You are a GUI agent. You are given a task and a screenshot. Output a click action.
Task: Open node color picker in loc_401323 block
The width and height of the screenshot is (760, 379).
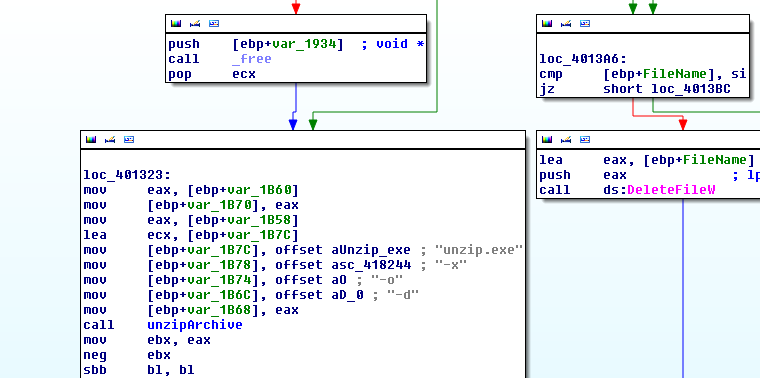[x=91, y=140]
